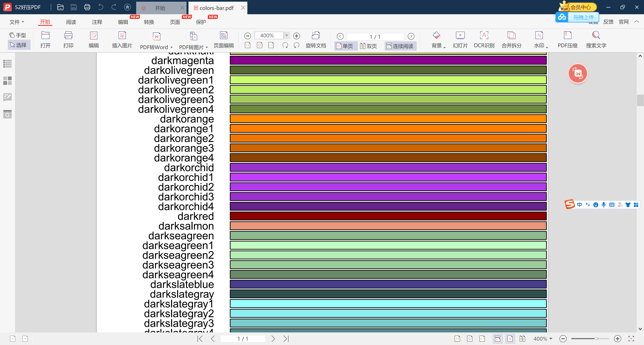Switch to the 注释 annotation tab

click(97, 22)
